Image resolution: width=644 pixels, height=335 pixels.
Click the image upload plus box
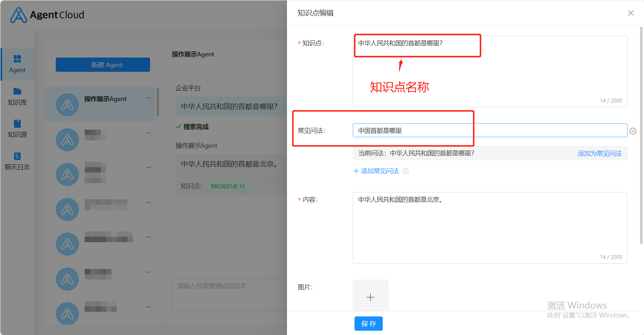point(370,295)
